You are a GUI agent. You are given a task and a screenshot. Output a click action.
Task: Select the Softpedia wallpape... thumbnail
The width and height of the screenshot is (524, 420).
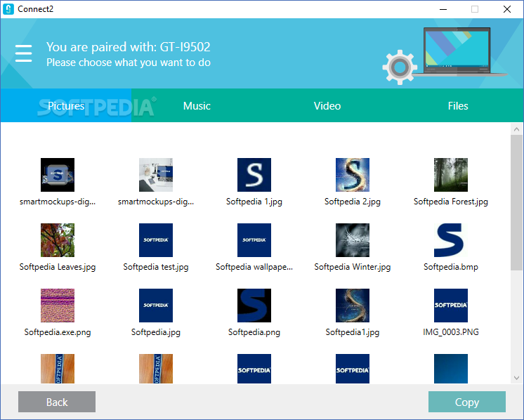point(254,240)
